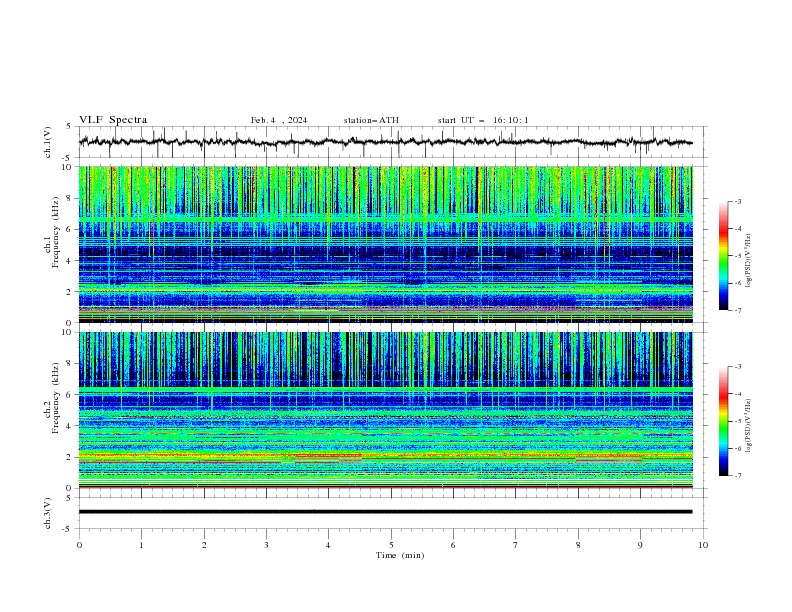Click inside the ch.2 spectrogram panel
The height and width of the screenshot is (612, 792).
click(x=385, y=410)
